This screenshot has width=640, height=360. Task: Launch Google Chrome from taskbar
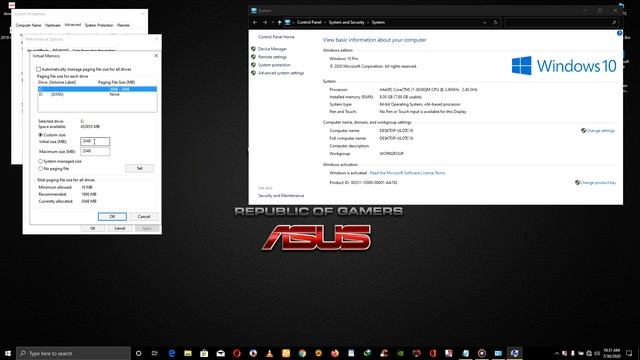click(302, 353)
